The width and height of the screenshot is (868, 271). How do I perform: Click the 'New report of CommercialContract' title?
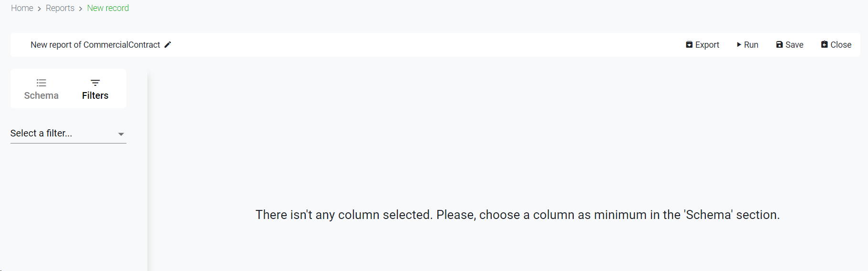(x=95, y=45)
